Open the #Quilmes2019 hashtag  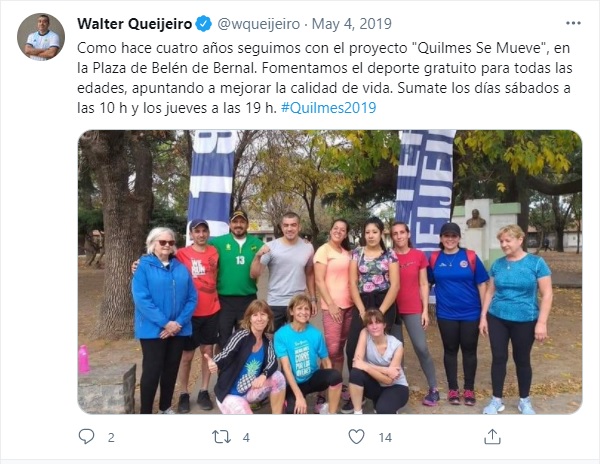click(x=328, y=107)
